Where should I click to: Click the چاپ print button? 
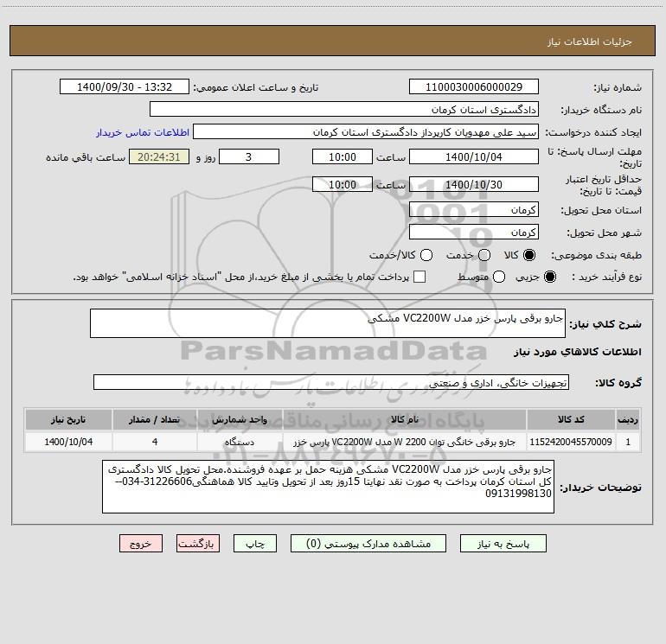pos(255,544)
